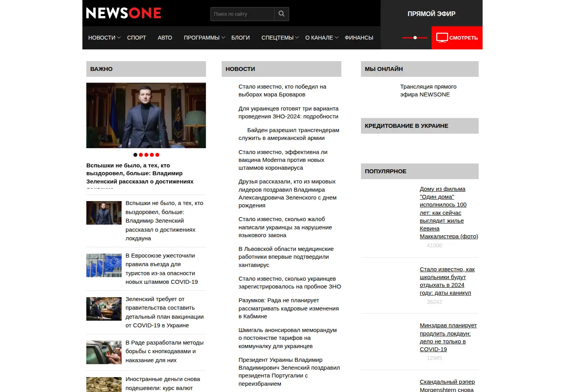Expand the НОВОСТИ menu chevron
Viewport: 565px width, 392px height.
point(119,38)
